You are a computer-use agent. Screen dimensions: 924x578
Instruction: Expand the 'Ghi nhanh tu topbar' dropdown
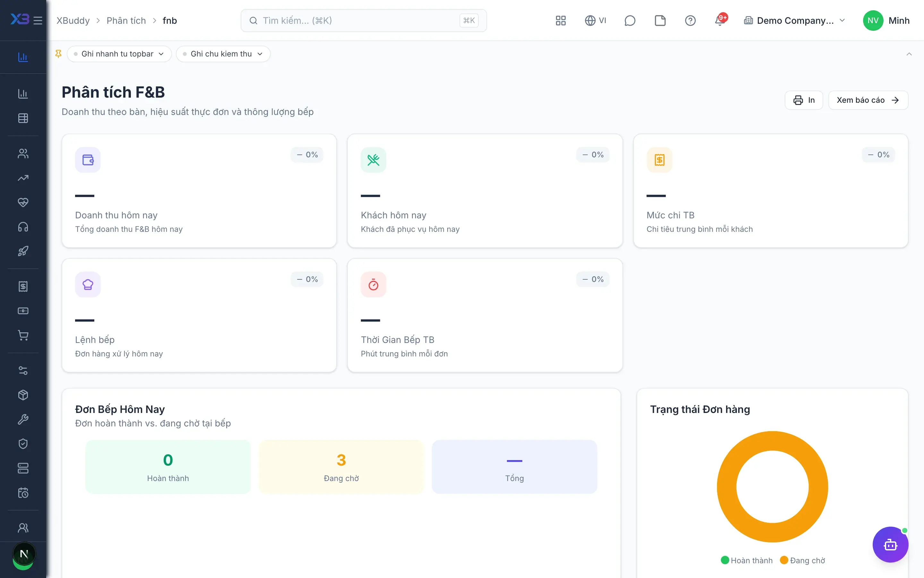[x=119, y=54]
